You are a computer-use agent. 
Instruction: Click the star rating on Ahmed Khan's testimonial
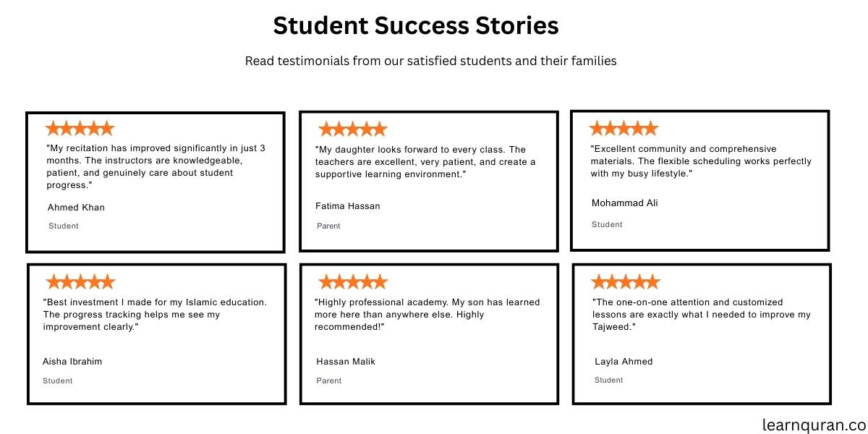click(x=80, y=129)
